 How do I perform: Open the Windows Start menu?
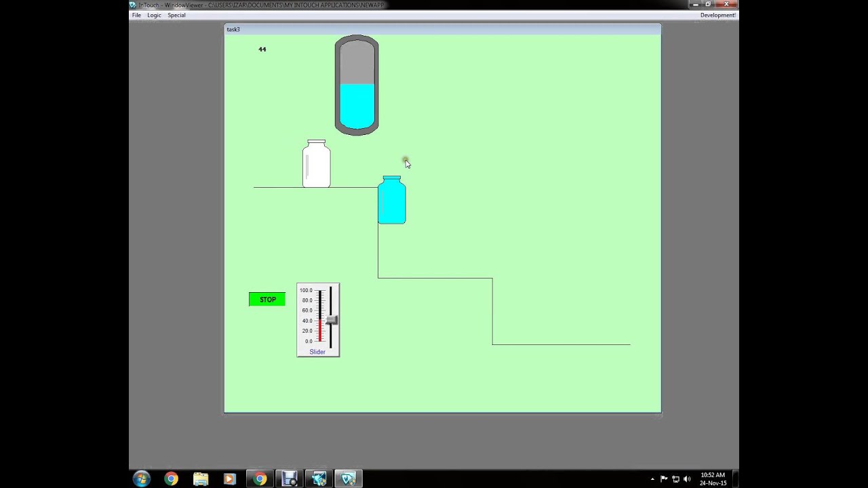click(x=142, y=479)
